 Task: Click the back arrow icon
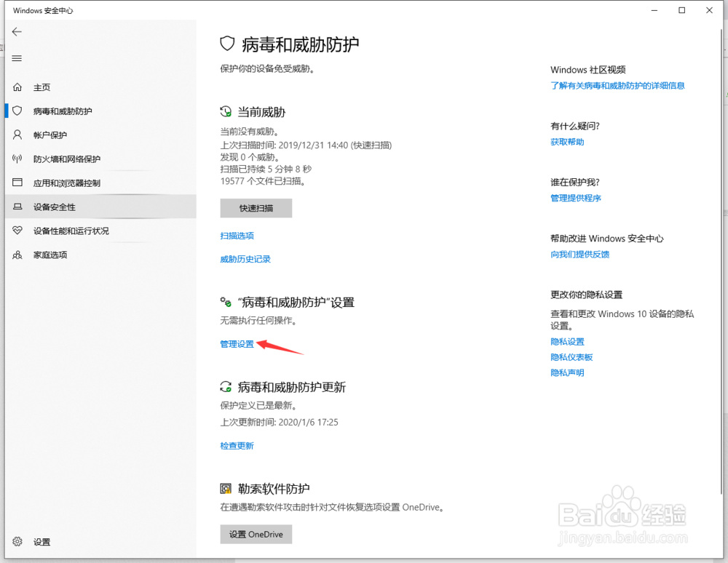[x=17, y=31]
